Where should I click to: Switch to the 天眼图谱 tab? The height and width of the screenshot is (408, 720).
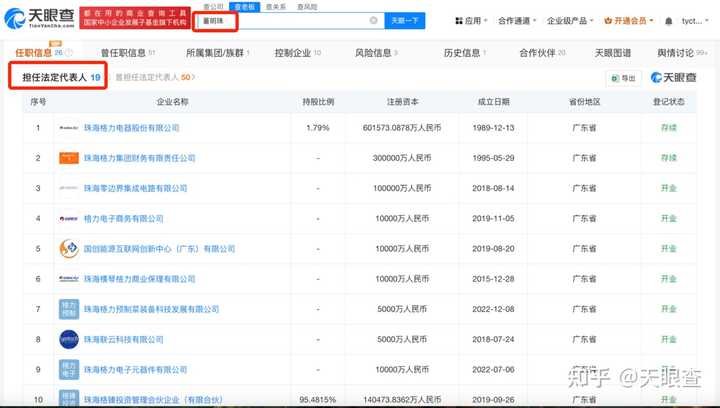click(613, 53)
